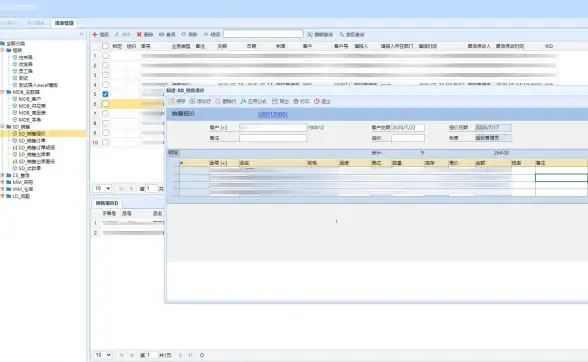This screenshot has width=588, height=362.
Task: Click the magnifier advanced query icon
Action: tap(342, 35)
